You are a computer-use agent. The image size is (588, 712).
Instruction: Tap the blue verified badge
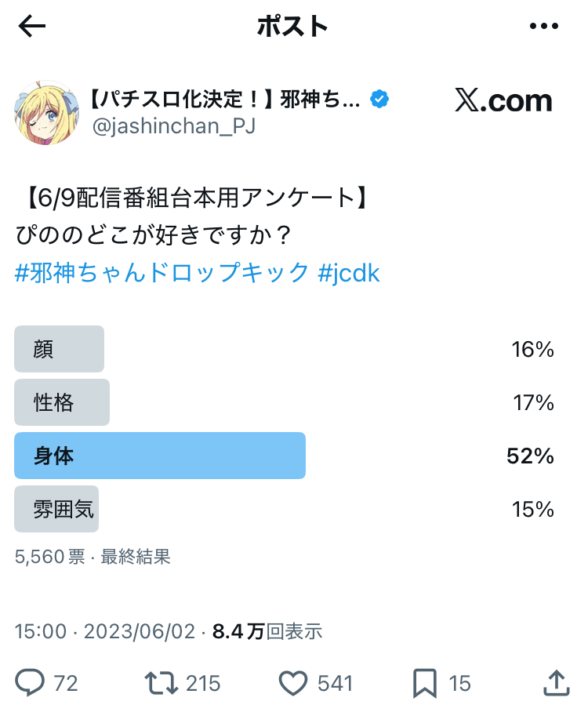(380, 100)
